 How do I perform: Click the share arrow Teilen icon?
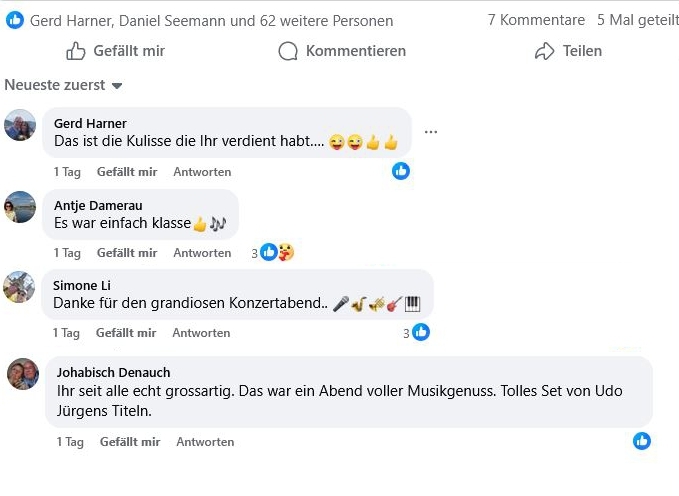tap(544, 51)
